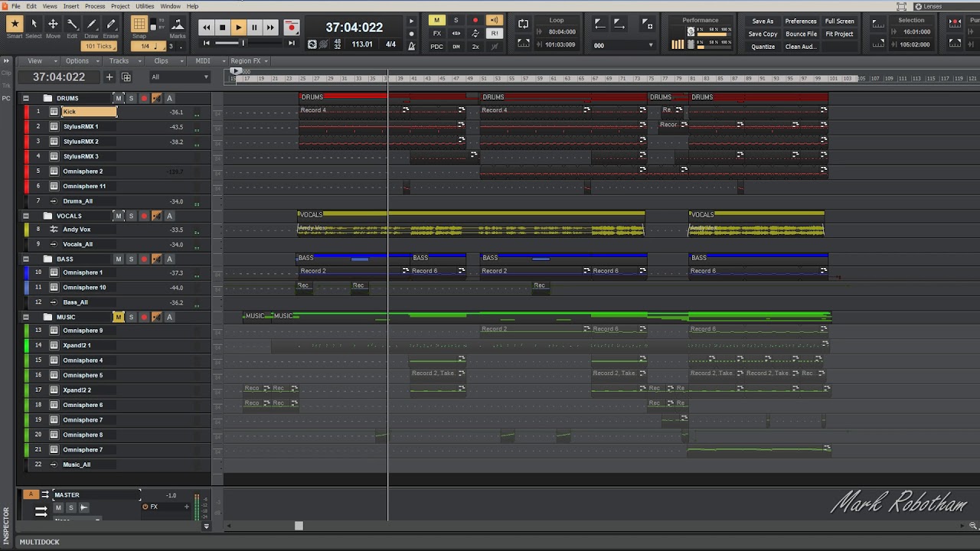Click the loop on/off icon
This screenshot has width=980, height=551.
pos(523,24)
